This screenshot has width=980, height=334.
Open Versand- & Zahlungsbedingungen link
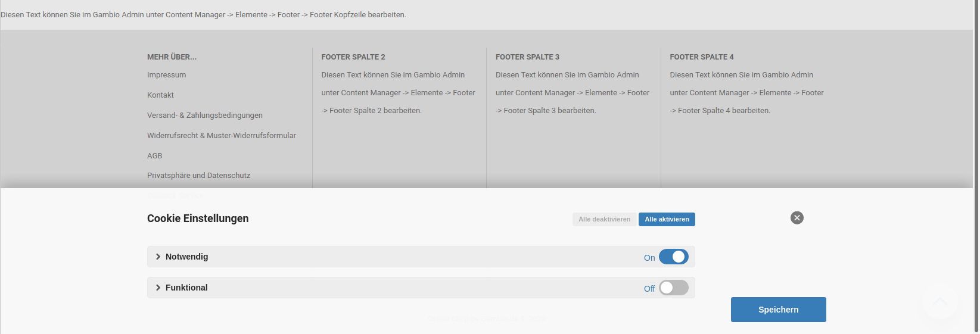click(x=205, y=116)
